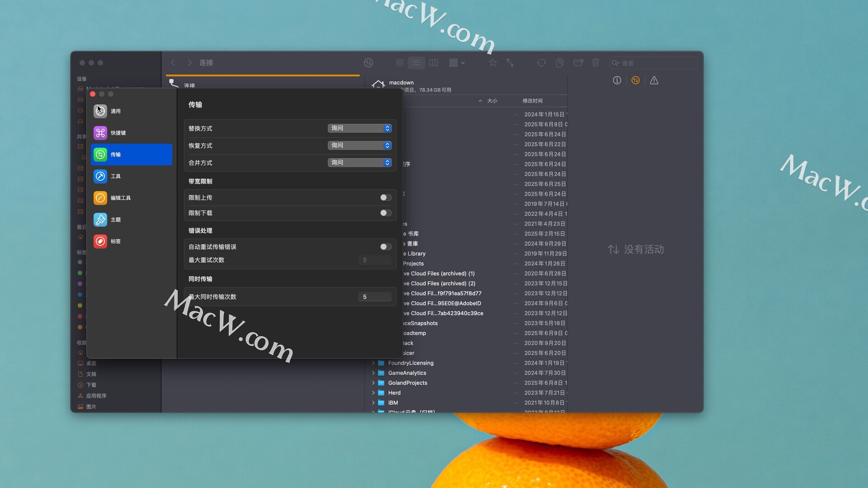
Task: Go back with the toolbar back arrow
Action: (173, 63)
